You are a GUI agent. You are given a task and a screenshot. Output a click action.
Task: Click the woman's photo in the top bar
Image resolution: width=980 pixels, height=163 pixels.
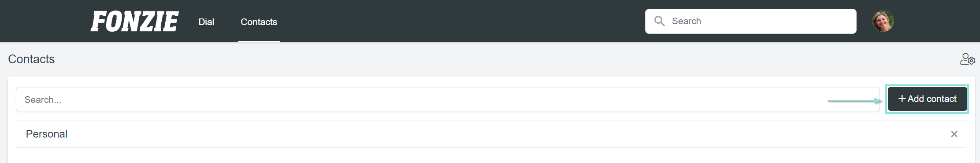883,21
